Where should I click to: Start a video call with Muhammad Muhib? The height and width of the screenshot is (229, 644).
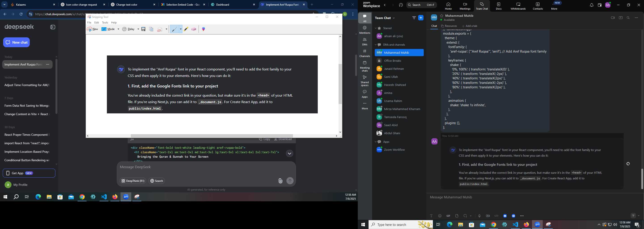[x=613, y=18]
